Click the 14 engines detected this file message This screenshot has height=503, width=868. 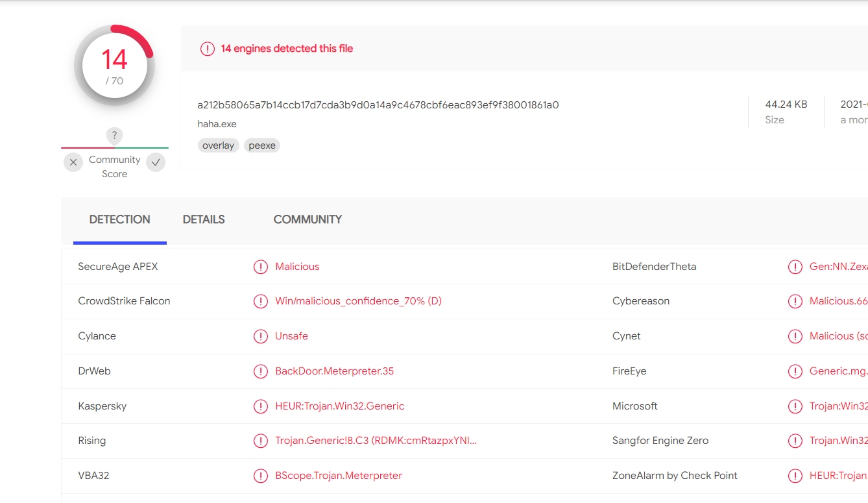287,49
